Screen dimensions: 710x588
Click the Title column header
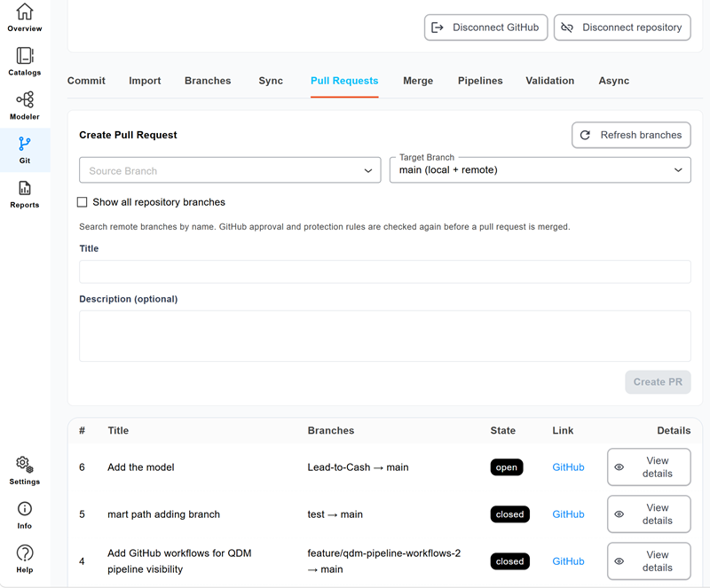click(118, 430)
